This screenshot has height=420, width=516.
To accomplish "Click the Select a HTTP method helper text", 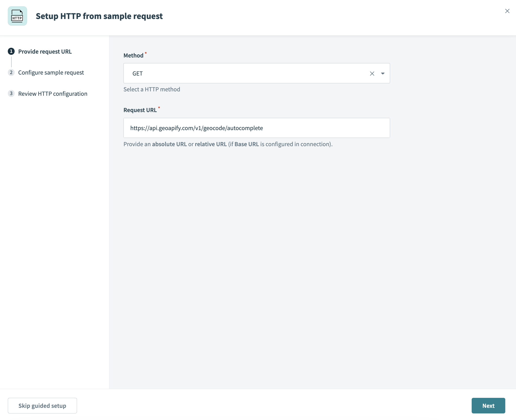I will (x=152, y=89).
